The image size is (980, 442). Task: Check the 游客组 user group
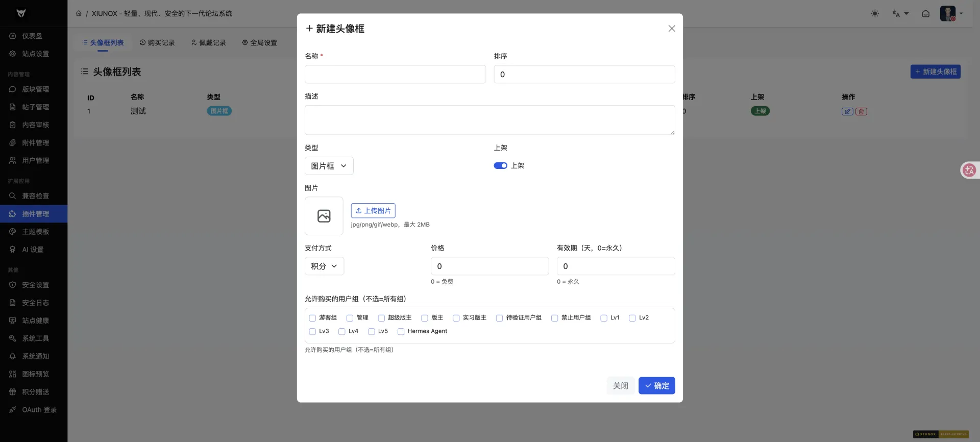tap(312, 318)
